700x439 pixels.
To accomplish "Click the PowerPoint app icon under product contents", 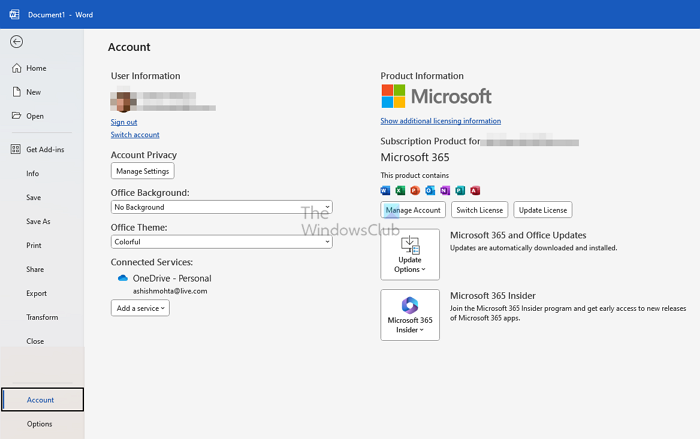I will pyautogui.click(x=415, y=191).
